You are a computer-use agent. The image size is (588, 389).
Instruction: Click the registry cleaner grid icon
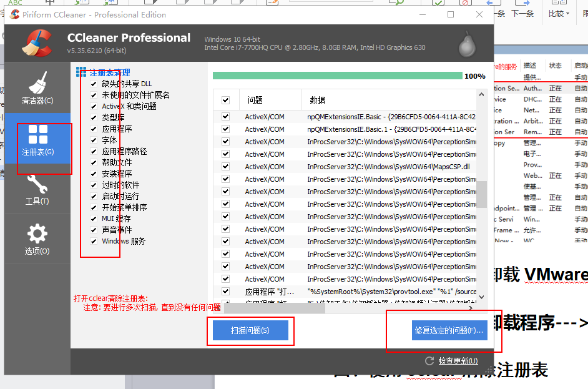pyautogui.click(x=81, y=72)
